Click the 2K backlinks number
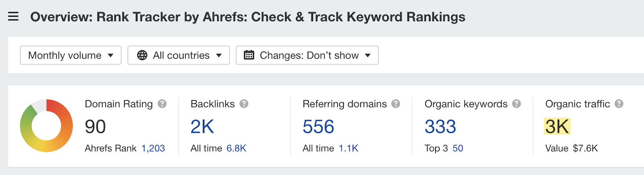Image resolution: width=644 pixels, height=175 pixels. click(202, 127)
